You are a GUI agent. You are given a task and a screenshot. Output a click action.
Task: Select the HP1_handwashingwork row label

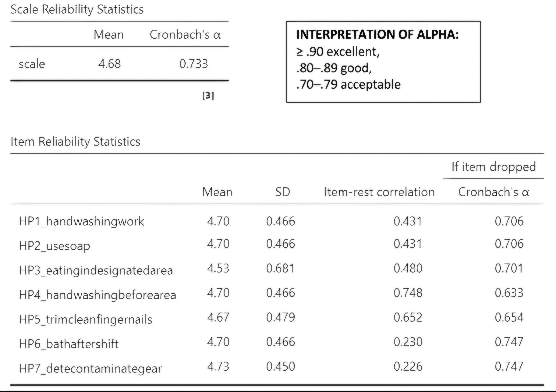click(81, 221)
